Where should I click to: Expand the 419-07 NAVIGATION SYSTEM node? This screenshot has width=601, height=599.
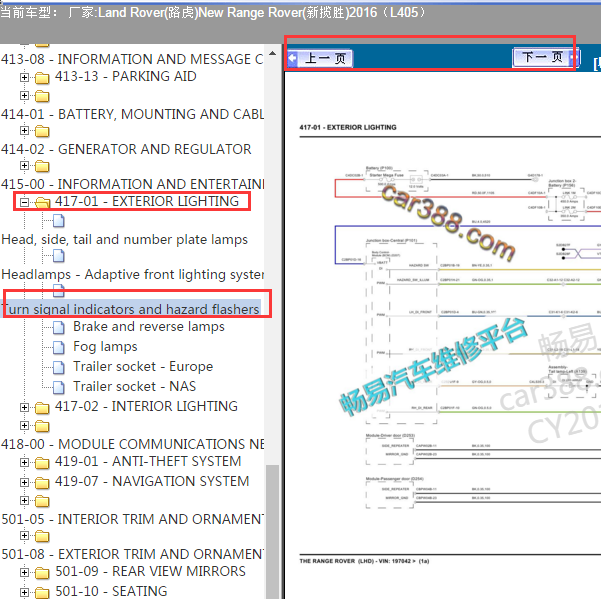pyautogui.click(x=24, y=482)
